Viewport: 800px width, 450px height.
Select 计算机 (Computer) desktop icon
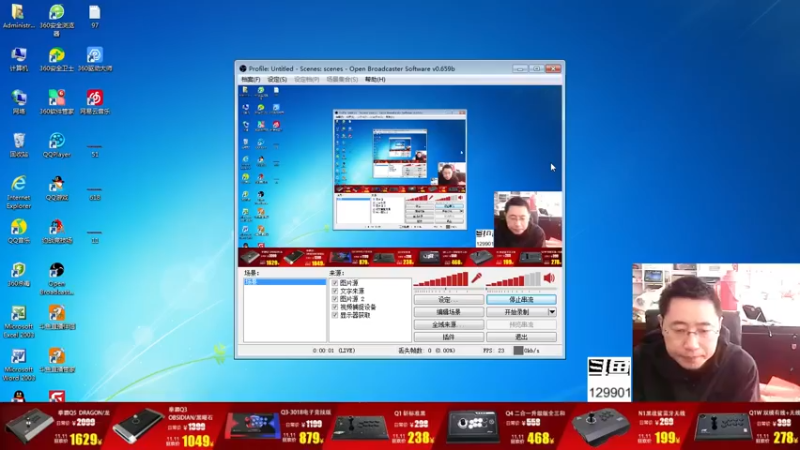pos(18,59)
